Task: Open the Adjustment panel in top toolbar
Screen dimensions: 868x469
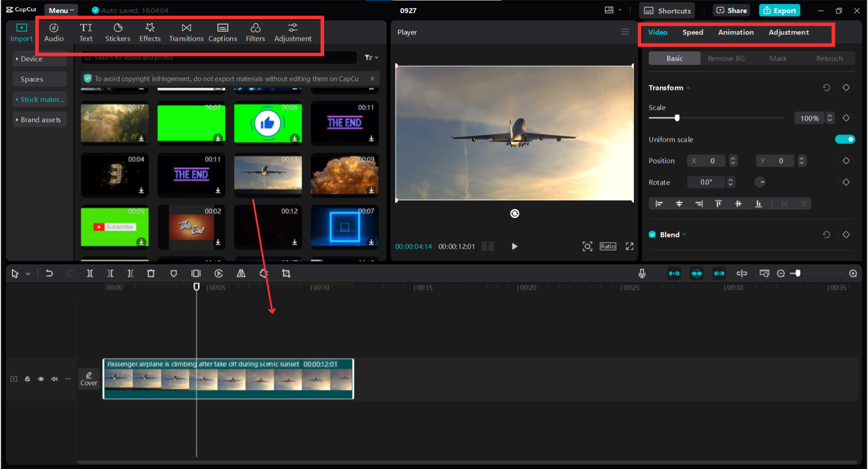Action: [293, 32]
